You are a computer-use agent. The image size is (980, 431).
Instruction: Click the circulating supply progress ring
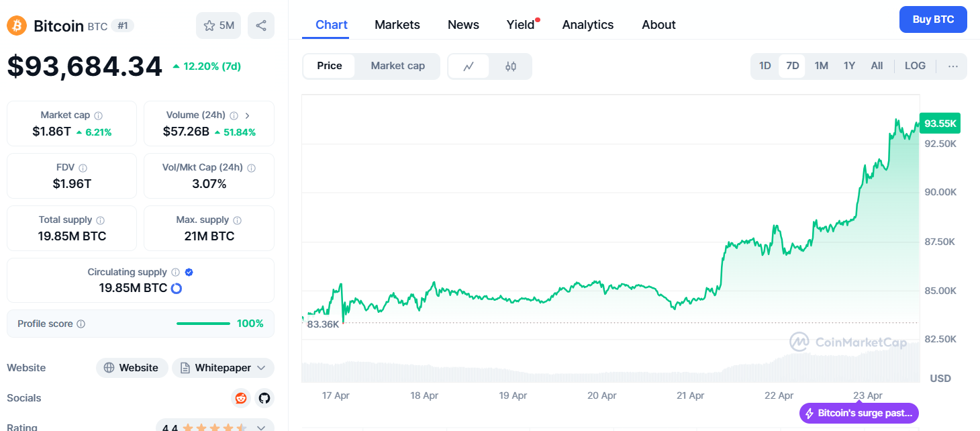177,289
